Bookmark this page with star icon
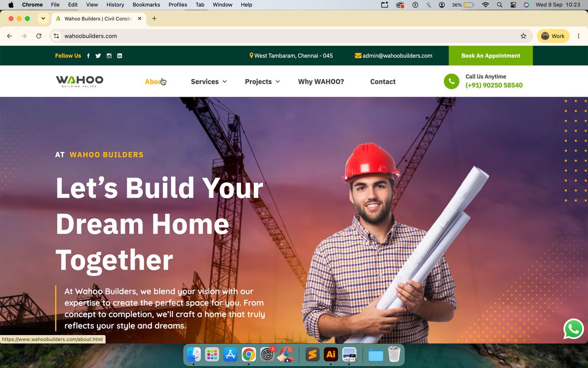Viewport: 588px width, 368px height. click(523, 36)
